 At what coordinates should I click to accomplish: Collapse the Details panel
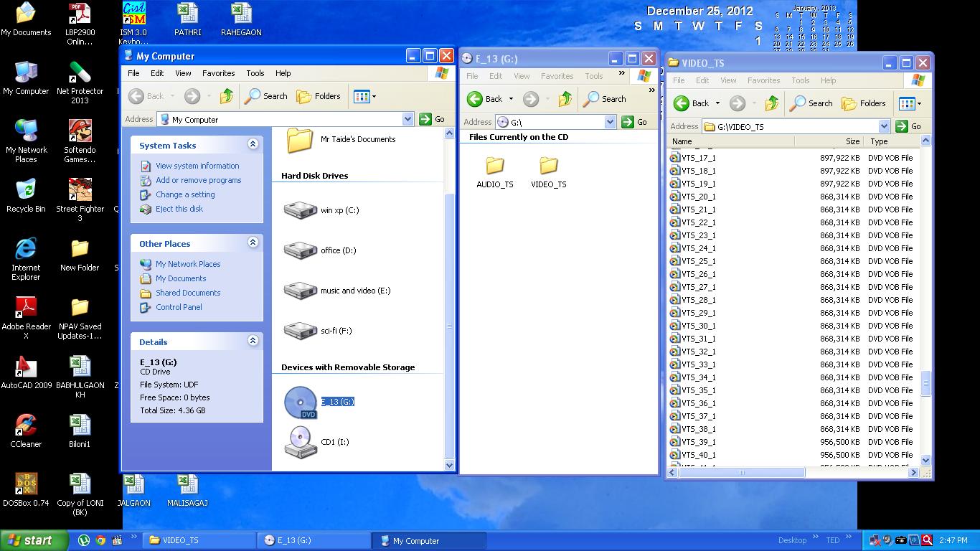coord(253,341)
